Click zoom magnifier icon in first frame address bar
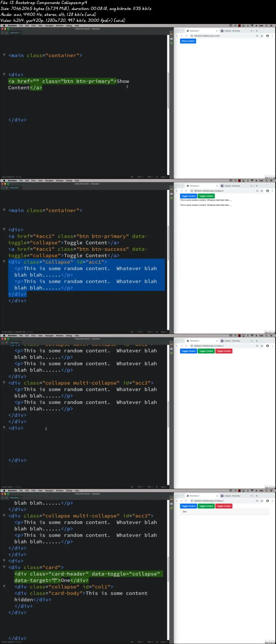The width and height of the screenshot is (276, 644). click(257, 36)
